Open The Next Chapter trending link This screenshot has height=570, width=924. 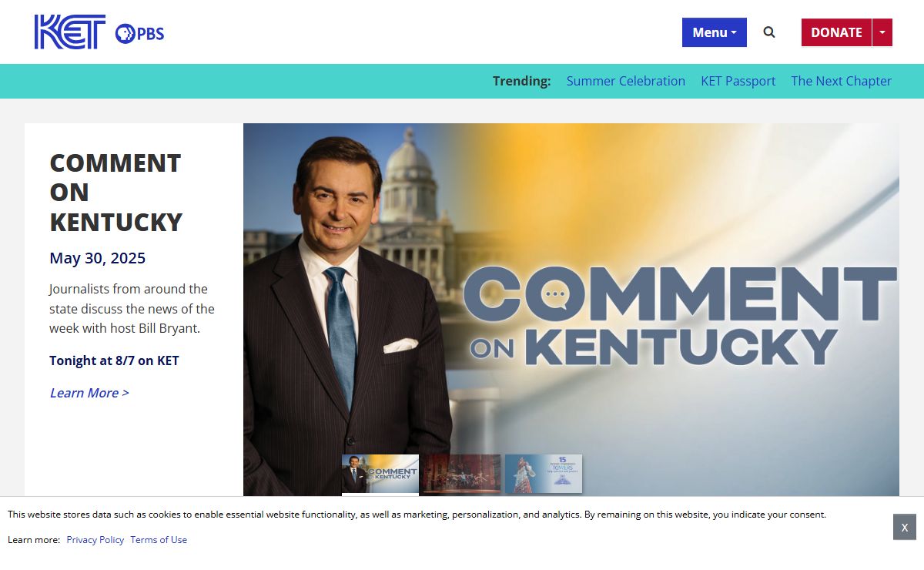coord(841,81)
